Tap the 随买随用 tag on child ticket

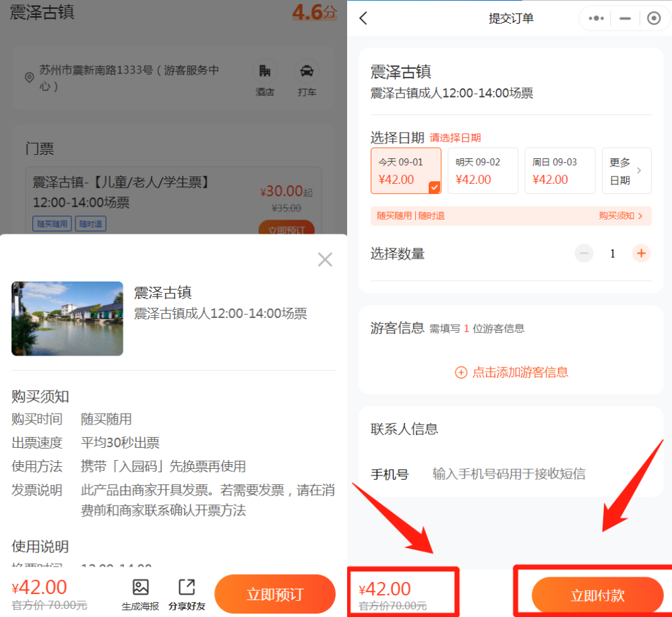click(x=52, y=224)
